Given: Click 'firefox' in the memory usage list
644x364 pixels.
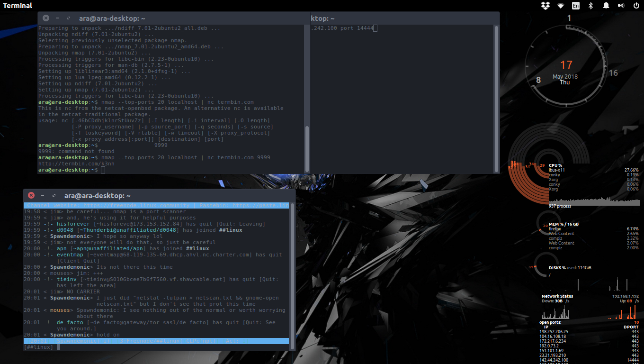Looking at the screenshot, I should (x=555, y=229).
